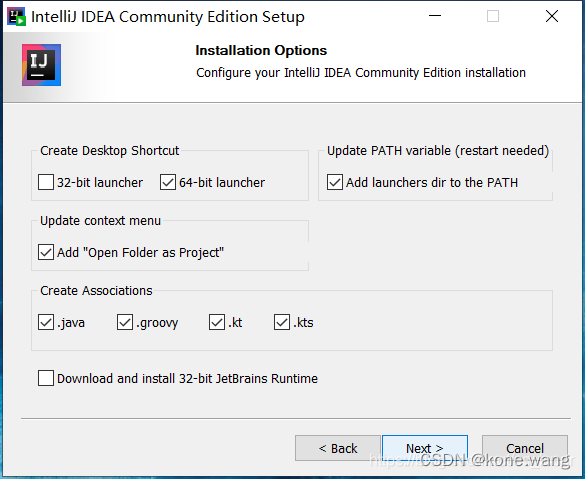Toggle the .java file association
The width and height of the screenshot is (585, 479).
click(x=46, y=322)
